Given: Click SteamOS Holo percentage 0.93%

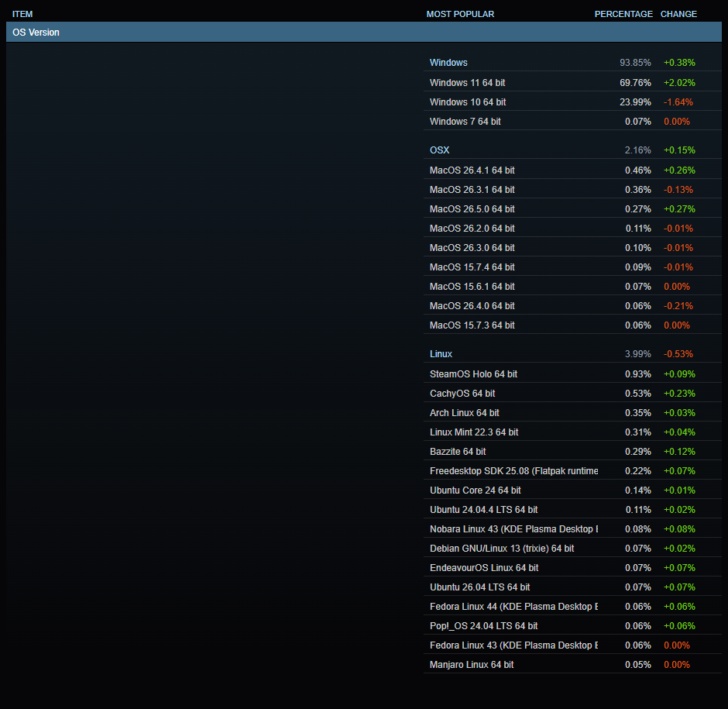Looking at the screenshot, I should point(637,373).
